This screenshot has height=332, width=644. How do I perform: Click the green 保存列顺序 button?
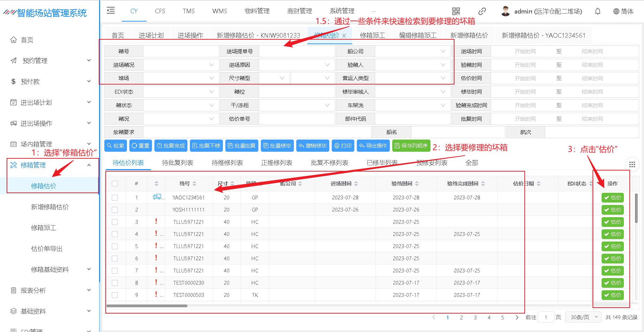click(411, 146)
